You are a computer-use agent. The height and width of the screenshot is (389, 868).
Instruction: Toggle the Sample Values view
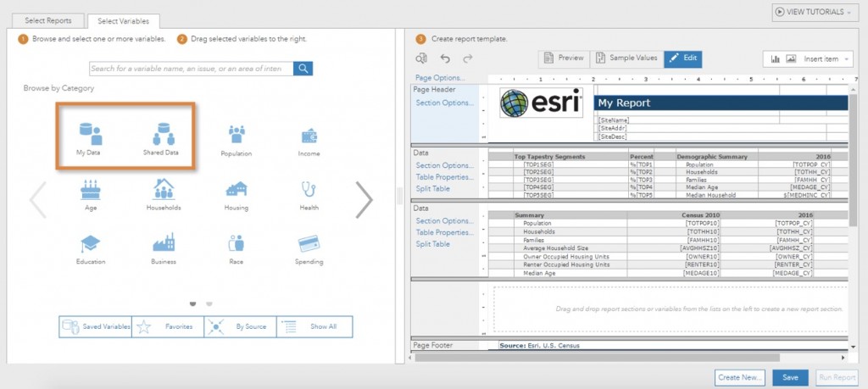click(626, 58)
